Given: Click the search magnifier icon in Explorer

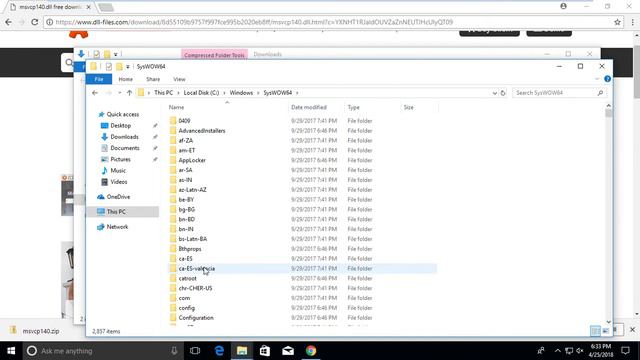Looking at the screenshot, I should click(x=600, y=93).
